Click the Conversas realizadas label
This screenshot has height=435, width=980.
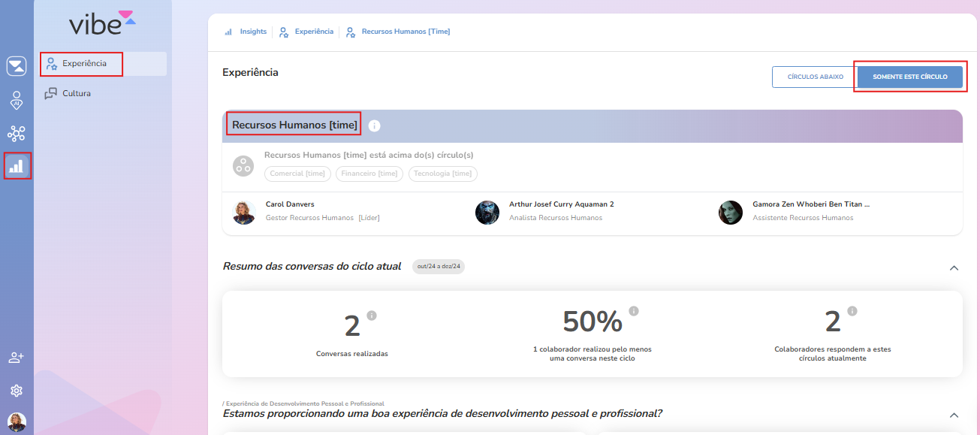[x=352, y=353]
